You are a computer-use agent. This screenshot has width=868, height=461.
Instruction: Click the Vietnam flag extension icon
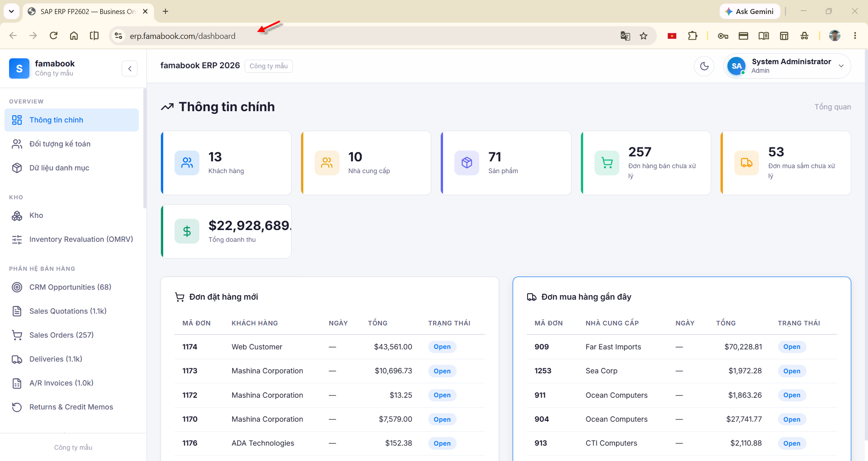672,36
